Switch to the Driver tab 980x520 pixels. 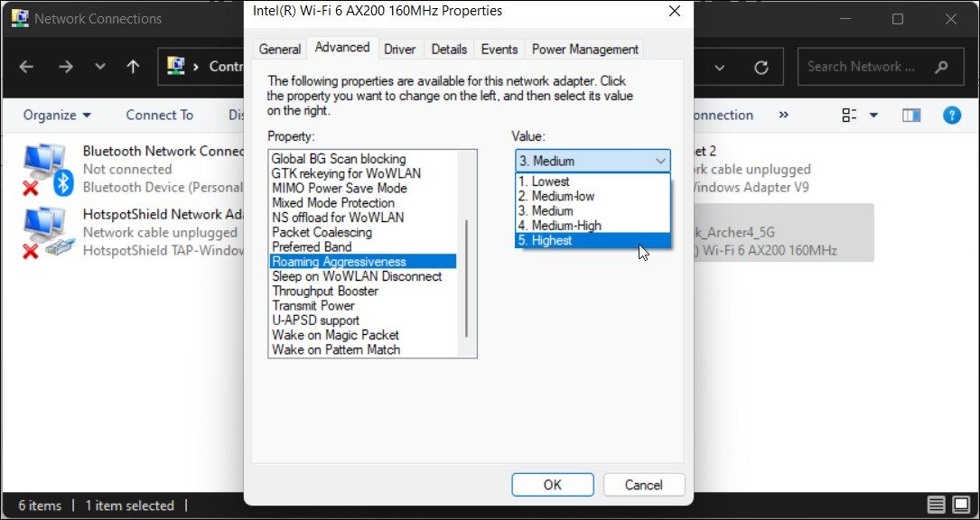[x=400, y=50]
